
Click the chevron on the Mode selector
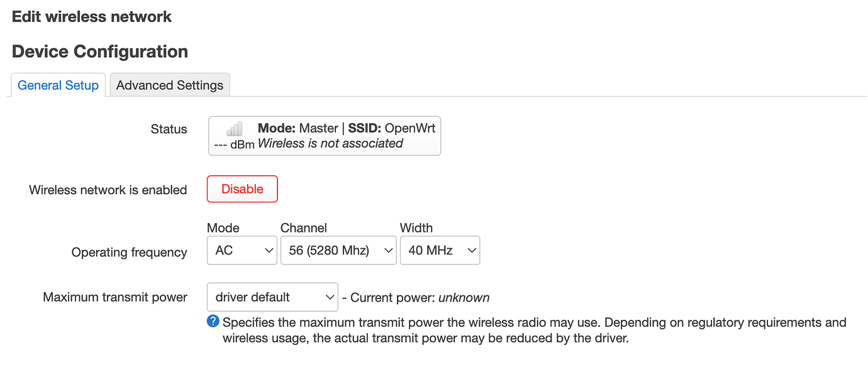pos(269,249)
